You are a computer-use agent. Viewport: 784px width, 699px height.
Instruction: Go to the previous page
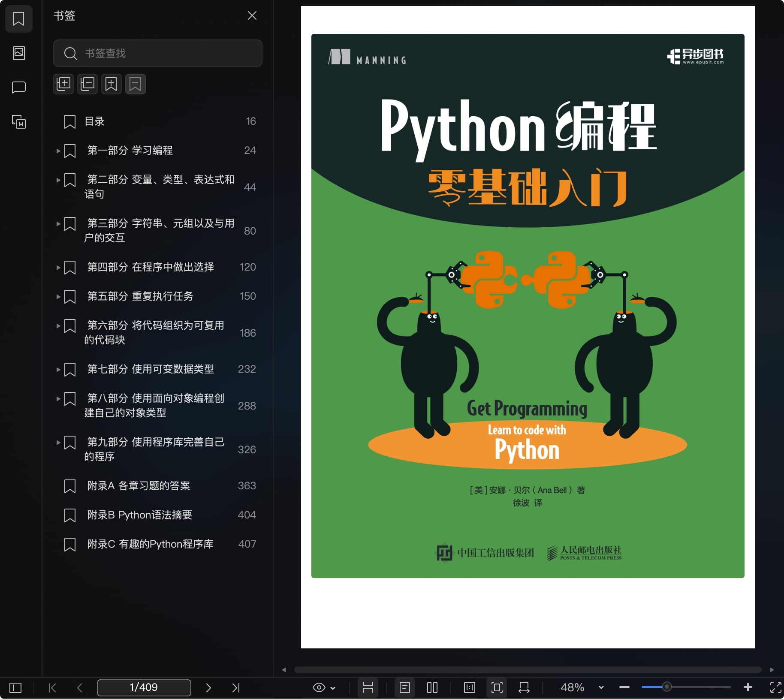pyautogui.click(x=79, y=688)
